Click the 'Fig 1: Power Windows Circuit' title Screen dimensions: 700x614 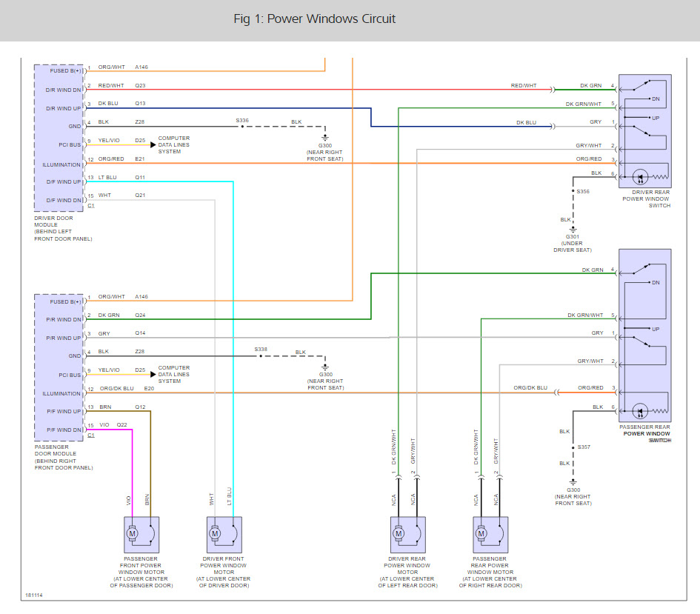(x=315, y=19)
